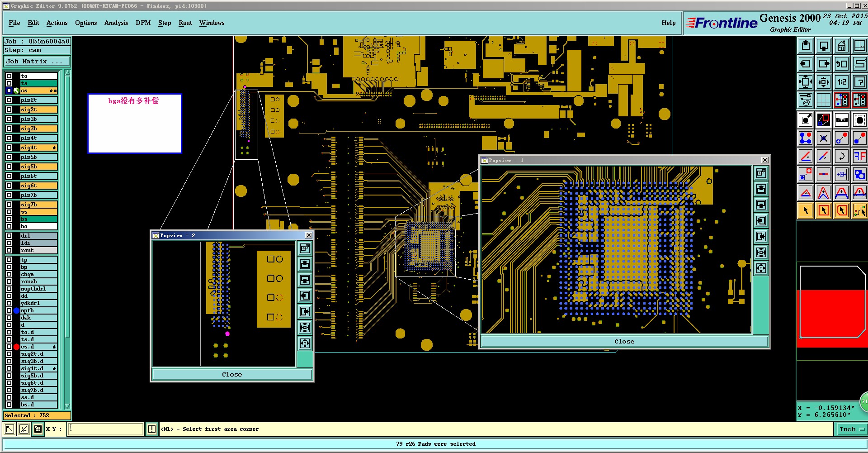Click the pan up icon in Popview 1
Image resolution: width=868 pixels, height=453 pixels.
coord(761,189)
